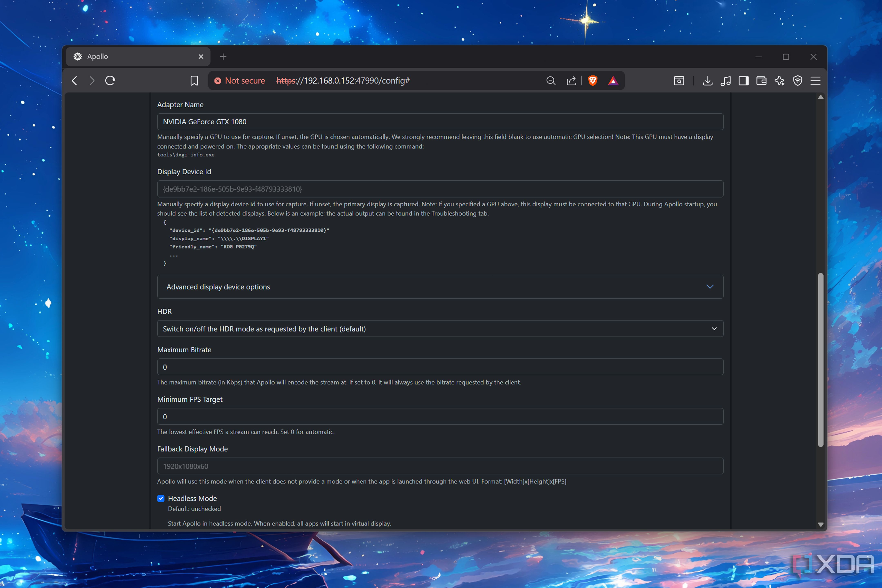Open the downloads icon in the toolbar
Image resolution: width=882 pixels, height=588 pixels.
tap(708, 81)
